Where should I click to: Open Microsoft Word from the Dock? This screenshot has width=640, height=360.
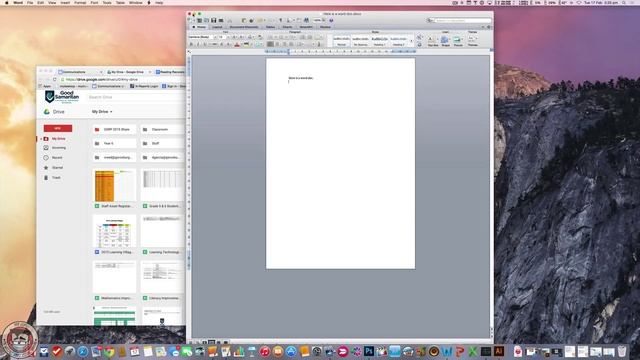(x=447, y=351)
